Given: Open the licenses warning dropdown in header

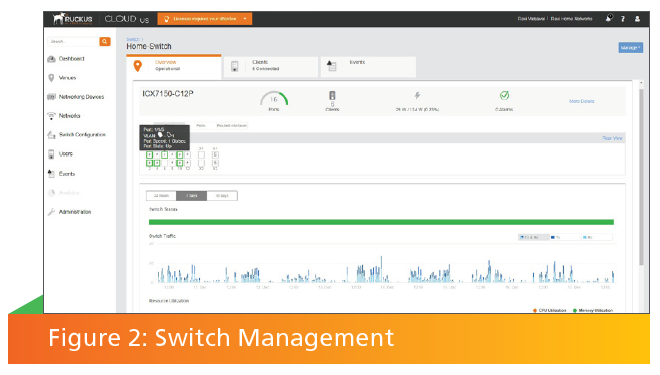Looking at the screenshot, I should pyautogui.click(x=205, y=19).
